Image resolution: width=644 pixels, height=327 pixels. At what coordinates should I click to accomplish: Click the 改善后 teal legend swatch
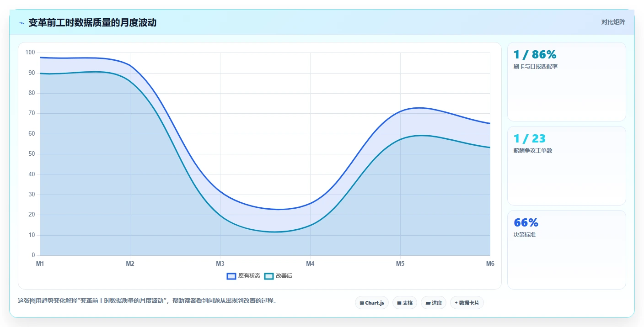(269, 276)
